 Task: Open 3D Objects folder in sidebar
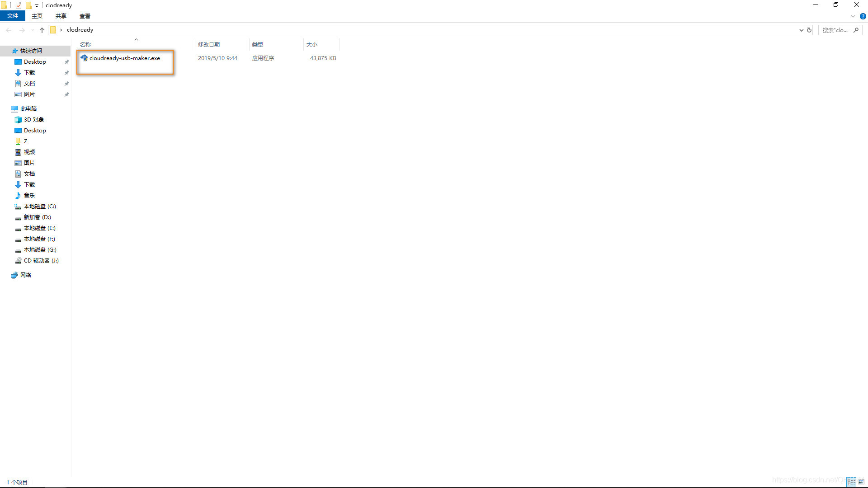(33, 120)
